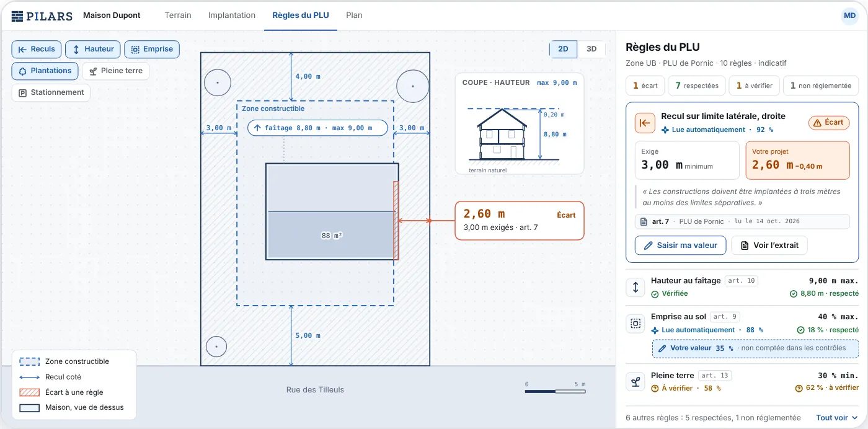Click the plant icon beside Pleine terre rule
The width and height of the screenshot is (868, 429).
[x=635, y=382]
